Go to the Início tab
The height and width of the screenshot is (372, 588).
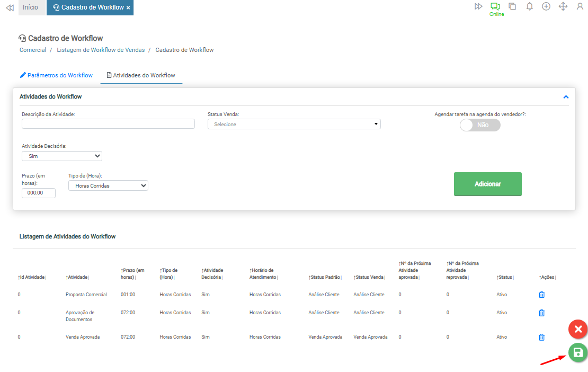[x=30, y=7]
